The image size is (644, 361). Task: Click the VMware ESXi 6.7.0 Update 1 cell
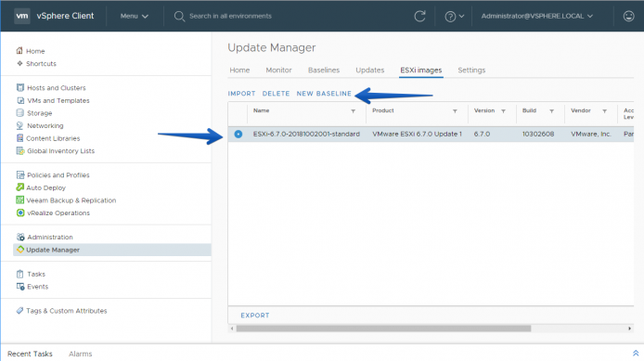tap(417, 134)
